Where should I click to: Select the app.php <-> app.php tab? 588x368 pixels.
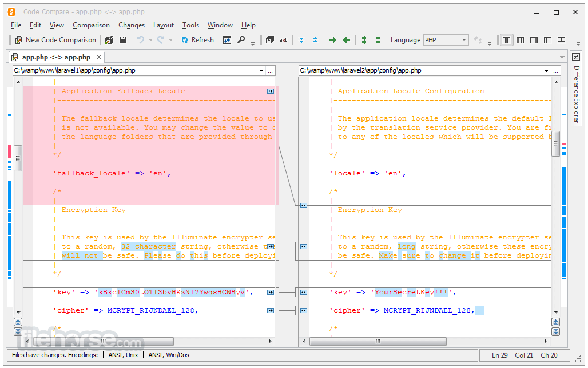56,57
